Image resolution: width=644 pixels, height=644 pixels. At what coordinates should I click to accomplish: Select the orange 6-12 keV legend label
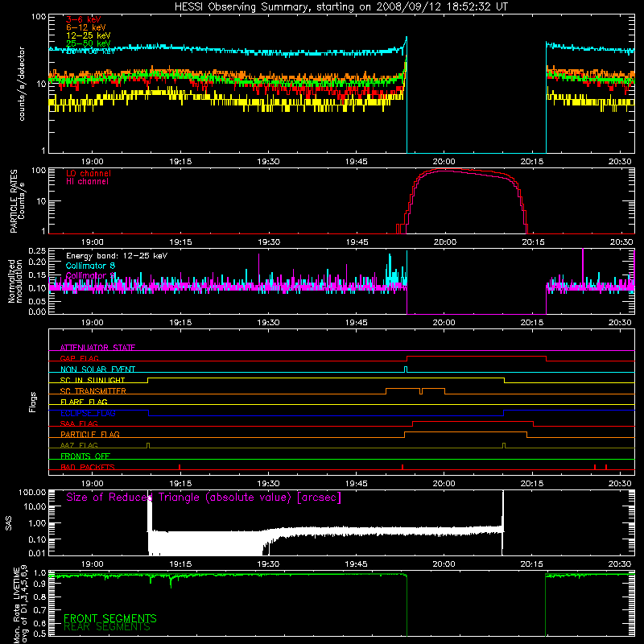point(86,27)
